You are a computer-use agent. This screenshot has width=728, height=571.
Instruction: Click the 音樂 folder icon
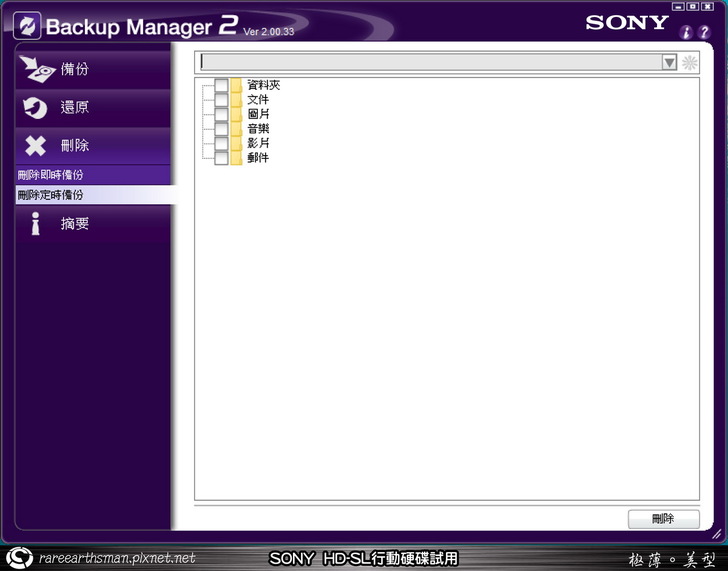click(236, 129)
